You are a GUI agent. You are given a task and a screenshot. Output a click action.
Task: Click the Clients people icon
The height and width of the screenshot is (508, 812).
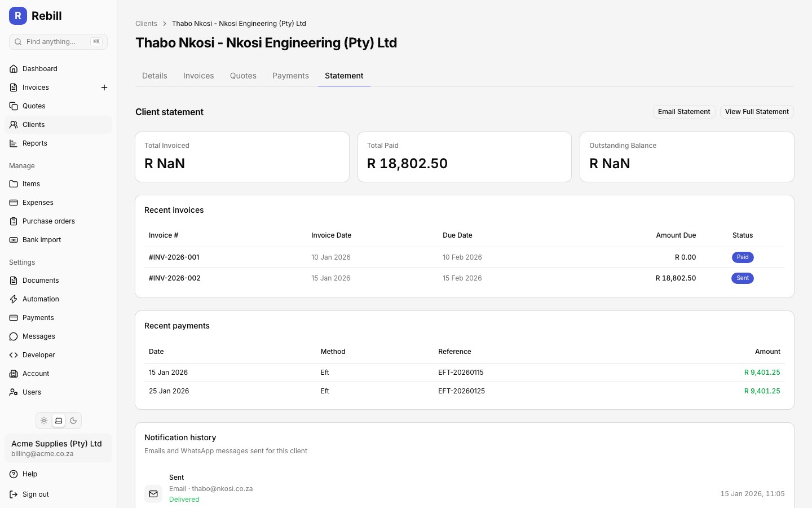[14, 125]
